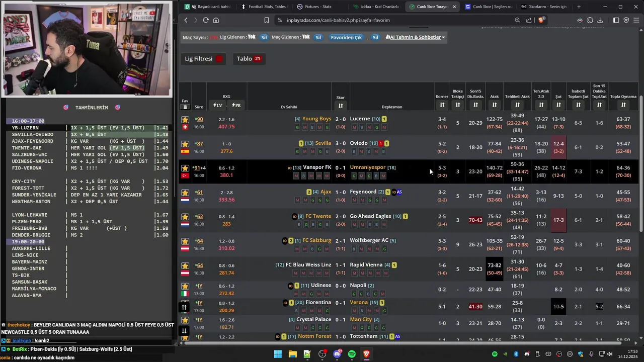The image size is (644, 362).
Task: Open a new browser tab
Action: (x=579, y=7)
